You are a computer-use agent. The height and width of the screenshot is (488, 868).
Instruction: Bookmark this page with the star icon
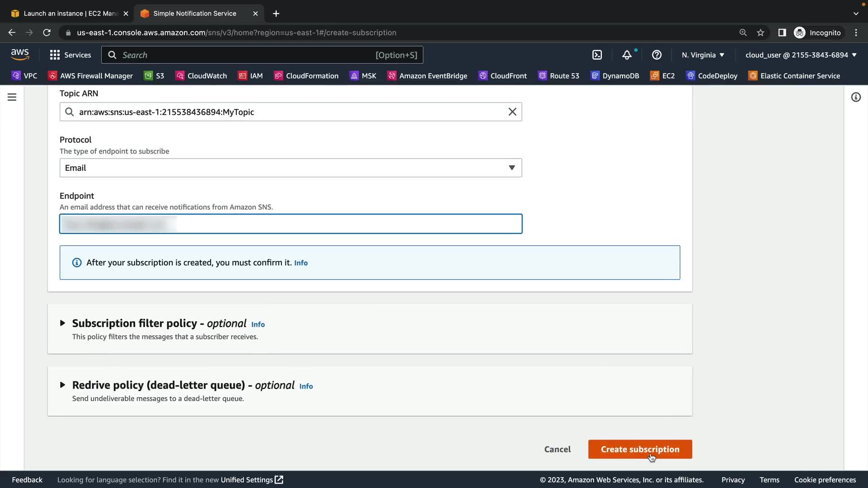[x=760, y=33]
